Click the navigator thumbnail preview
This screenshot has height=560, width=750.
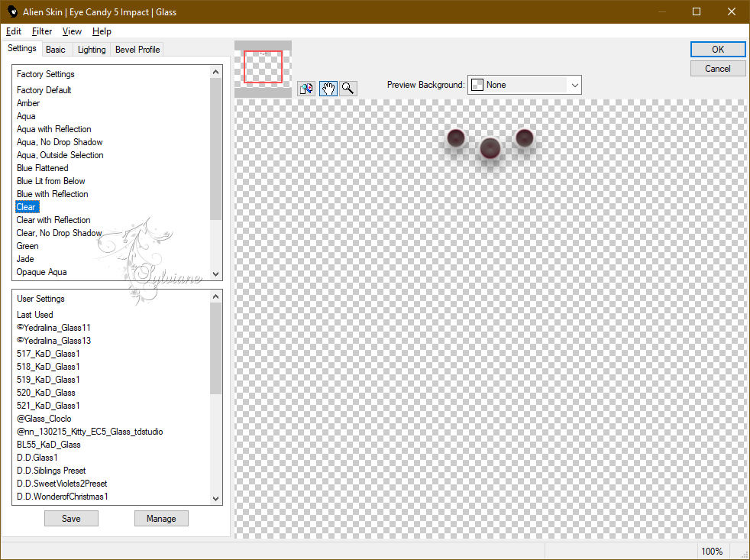263,69
